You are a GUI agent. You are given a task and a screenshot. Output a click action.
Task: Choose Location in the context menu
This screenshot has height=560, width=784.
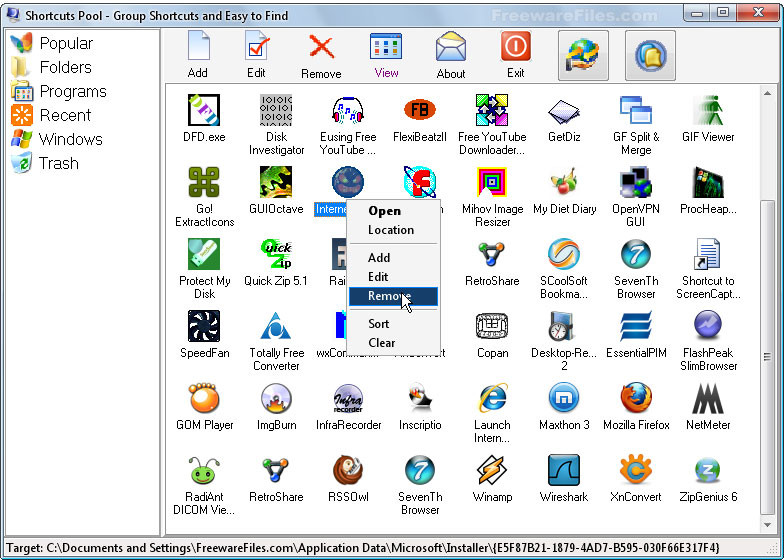(x=394, y=230)
